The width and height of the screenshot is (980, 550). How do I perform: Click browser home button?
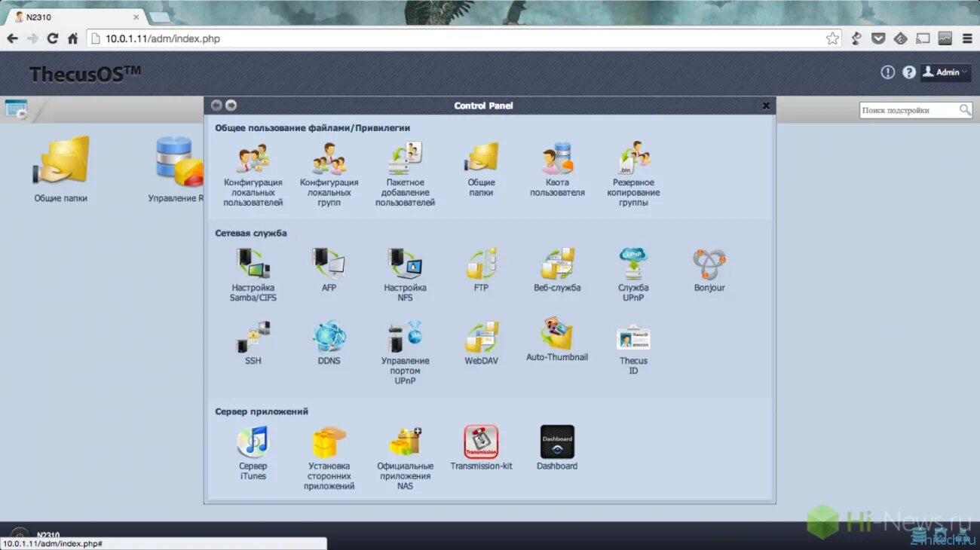click(73, 38)
